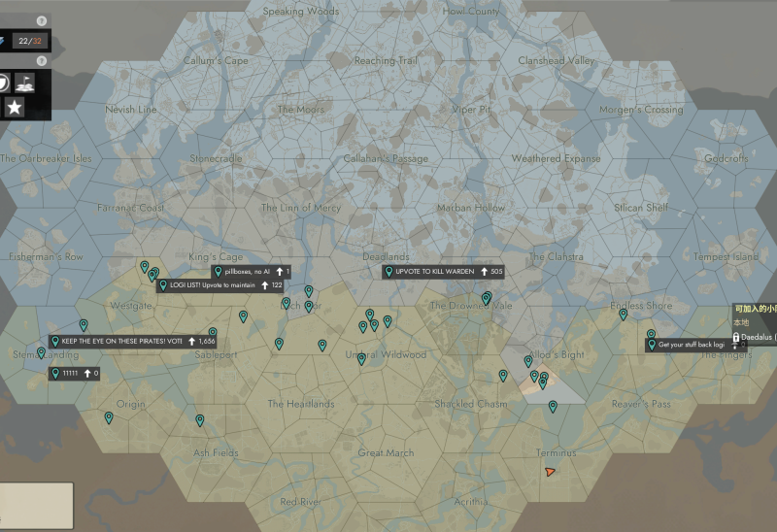Click the pin under the Endless Shore label
The width and height of the screenshot is (777, 532).
point(624,314)
